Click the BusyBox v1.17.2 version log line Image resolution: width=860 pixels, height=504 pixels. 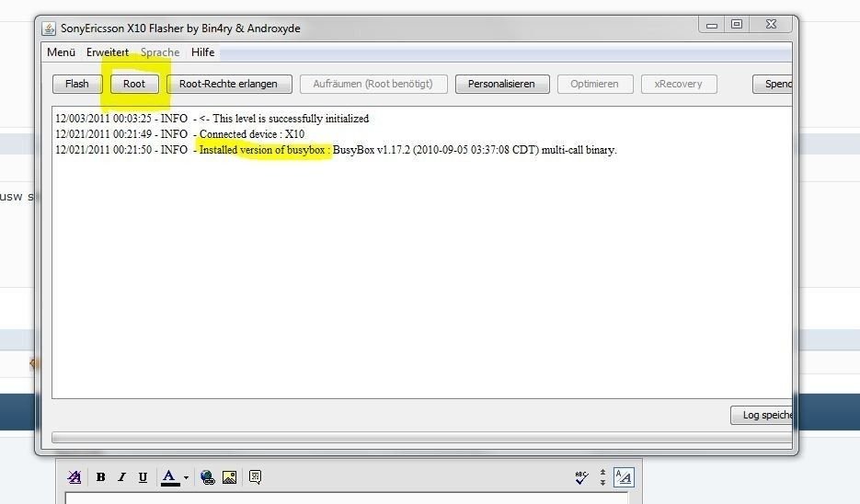(337, 150)
